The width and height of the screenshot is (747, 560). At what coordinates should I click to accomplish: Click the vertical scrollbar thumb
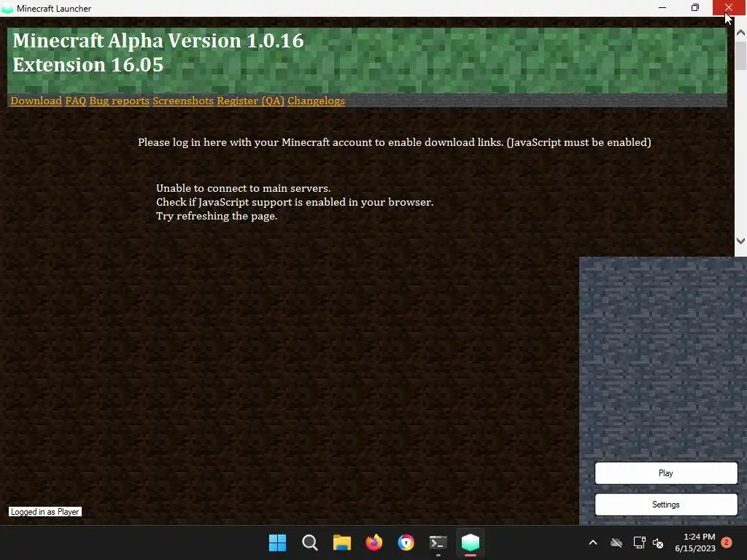[740, 55]
